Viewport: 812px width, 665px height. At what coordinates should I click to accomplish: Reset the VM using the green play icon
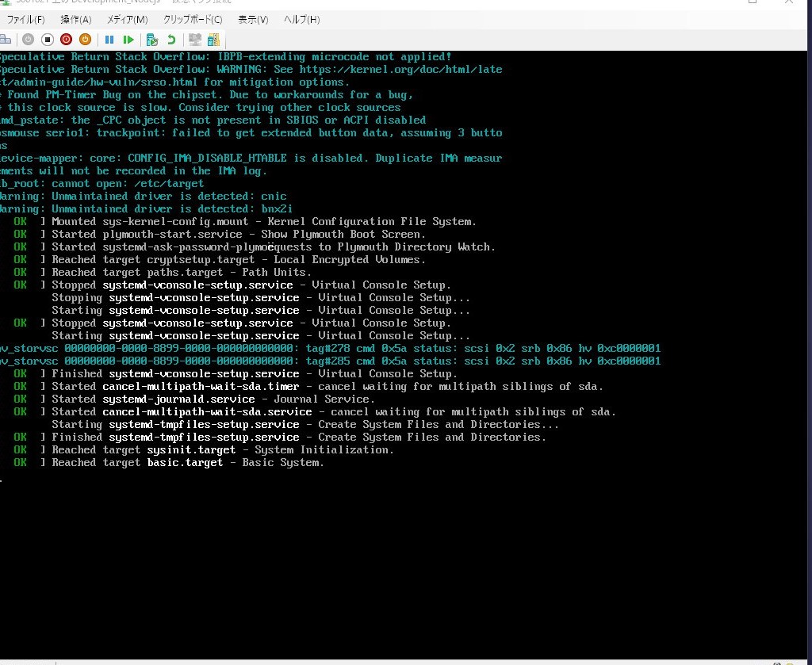point(128,39)
